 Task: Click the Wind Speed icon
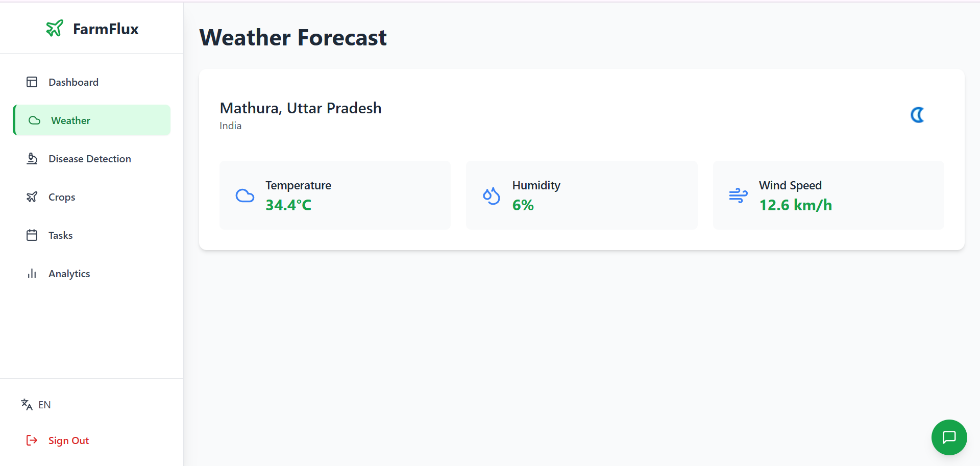(x=738, y=195)
